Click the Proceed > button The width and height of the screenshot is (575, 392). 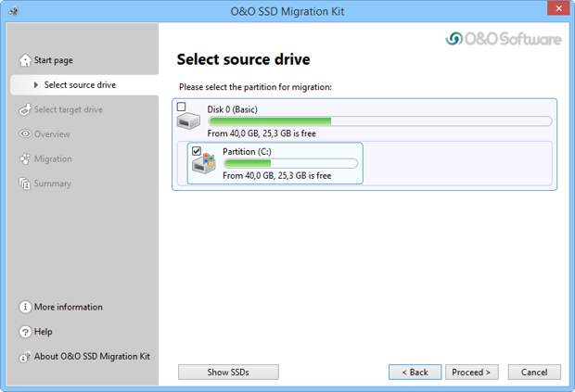tap(471, 372)
